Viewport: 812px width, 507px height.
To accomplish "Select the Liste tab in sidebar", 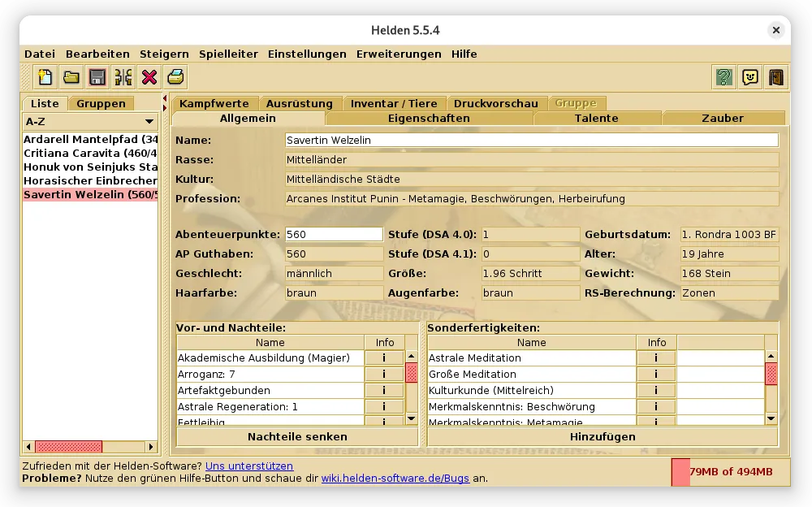I will (45, 103).
